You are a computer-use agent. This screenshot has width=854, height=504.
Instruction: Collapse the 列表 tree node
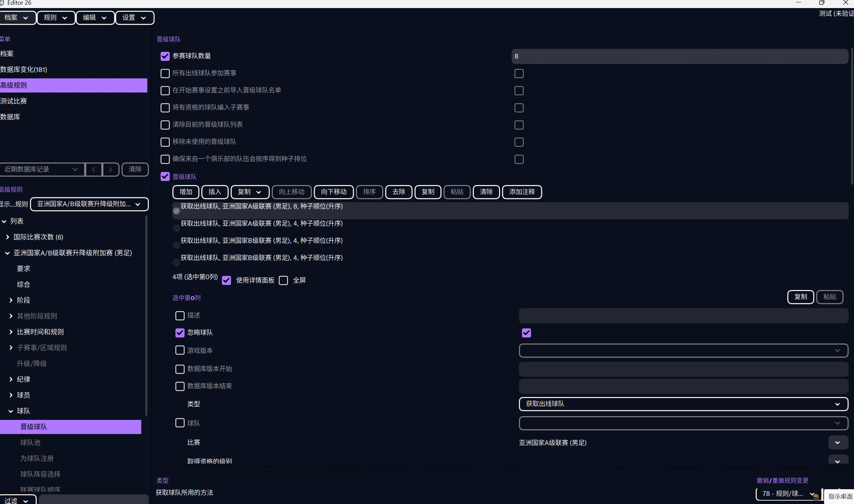pyautogui.click(x=4, y=221)
